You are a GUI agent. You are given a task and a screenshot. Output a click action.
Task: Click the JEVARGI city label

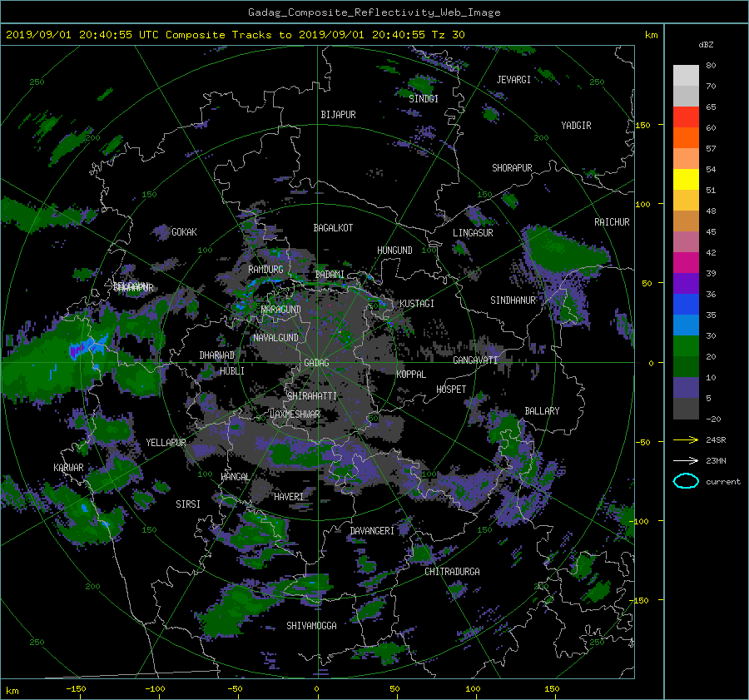[513, 80]
